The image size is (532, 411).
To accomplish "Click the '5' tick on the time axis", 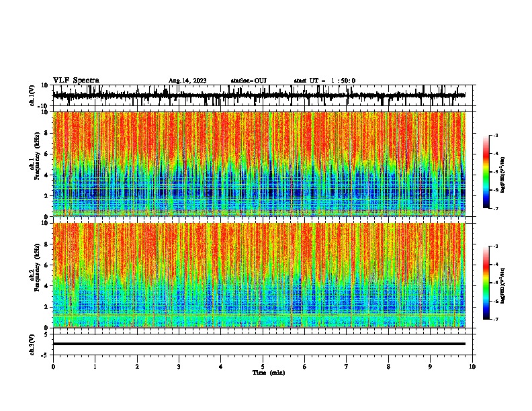I will click(x=263, y=367).
